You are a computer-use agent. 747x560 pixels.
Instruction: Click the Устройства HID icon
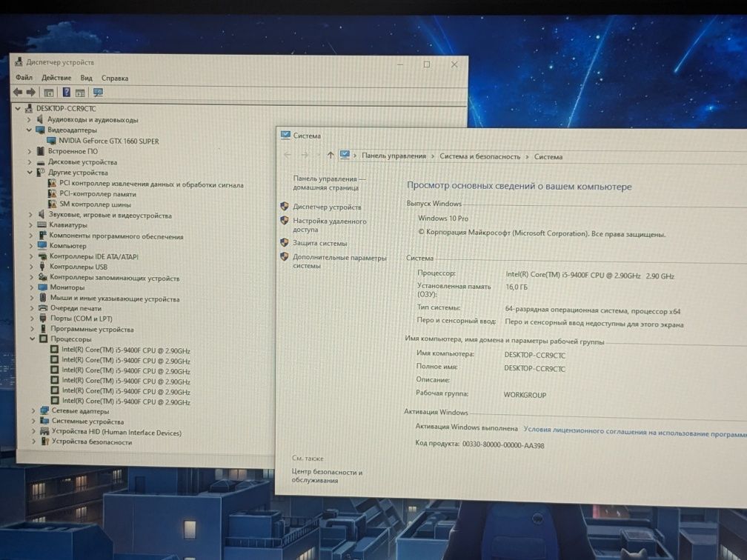tap(44, 431)
